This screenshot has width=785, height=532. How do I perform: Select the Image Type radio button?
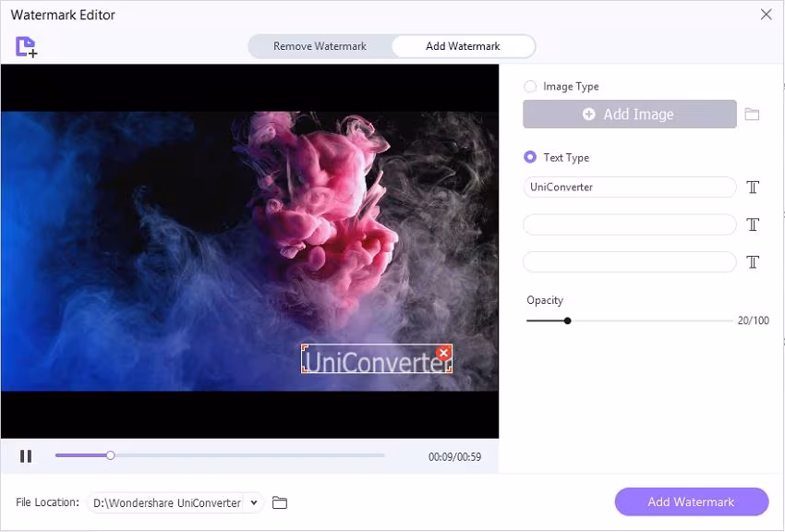click(x=530, y=87)
